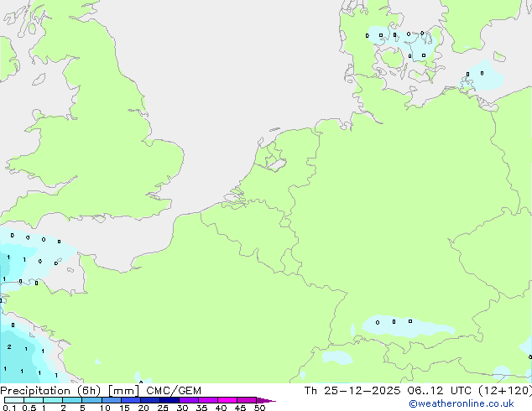Open the weatheronline.co.uk copyright link

[462, 403]
